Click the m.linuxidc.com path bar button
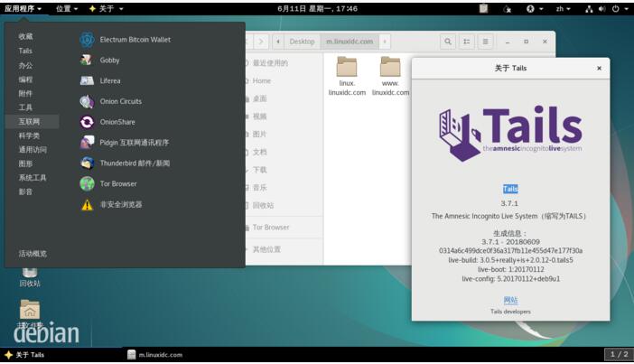This screenshot has width=634, height=364. click(x=350, y=42)
